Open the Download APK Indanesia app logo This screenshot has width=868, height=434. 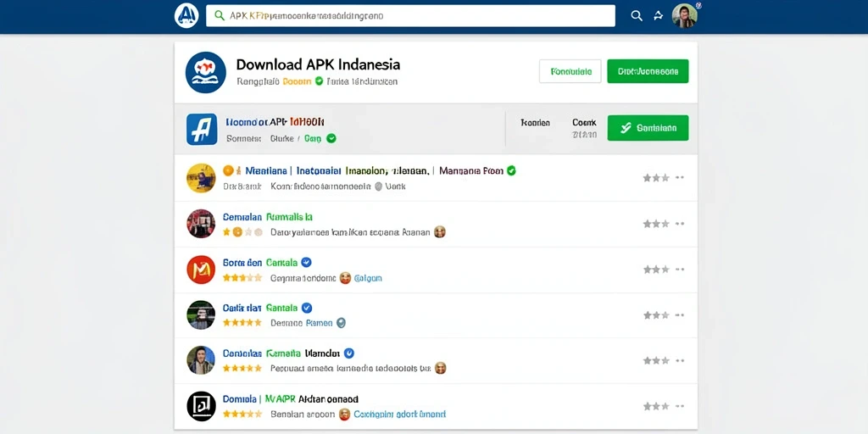click(x=206, y=72)
